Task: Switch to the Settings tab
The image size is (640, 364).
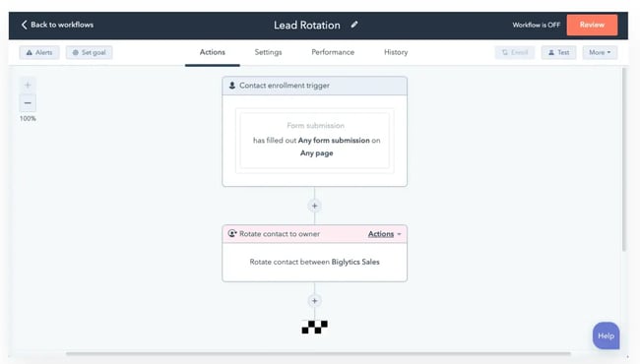Action: point(268,52)
